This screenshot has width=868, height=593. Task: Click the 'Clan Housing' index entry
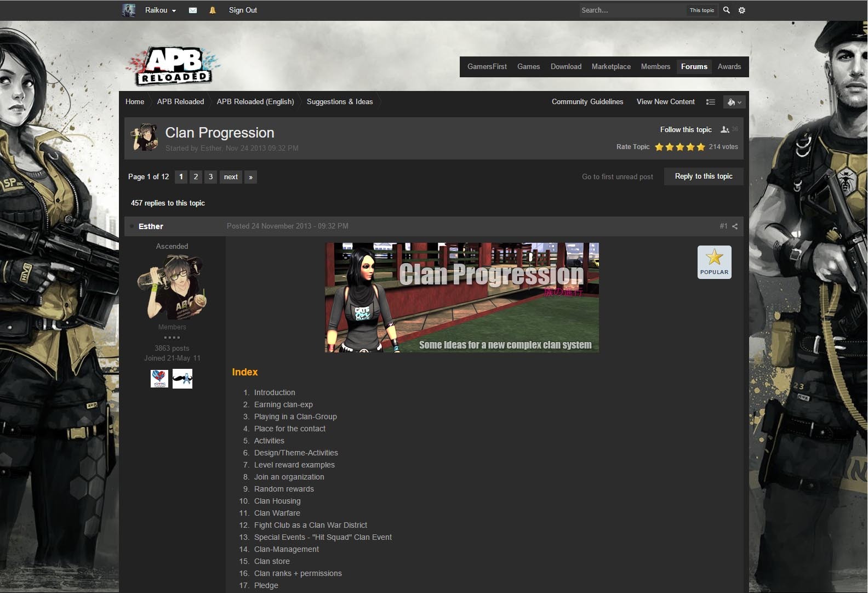coord(277,501)
